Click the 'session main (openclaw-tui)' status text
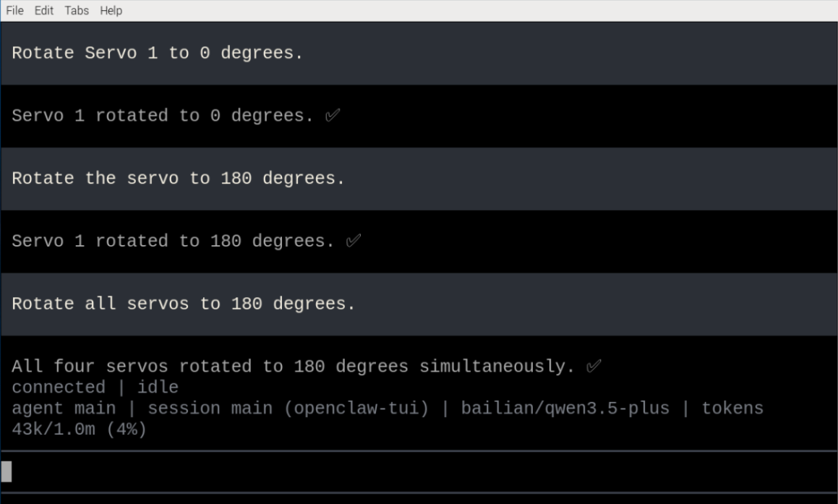The width and height of the screenshot is (838, 504). coord(288,409)
